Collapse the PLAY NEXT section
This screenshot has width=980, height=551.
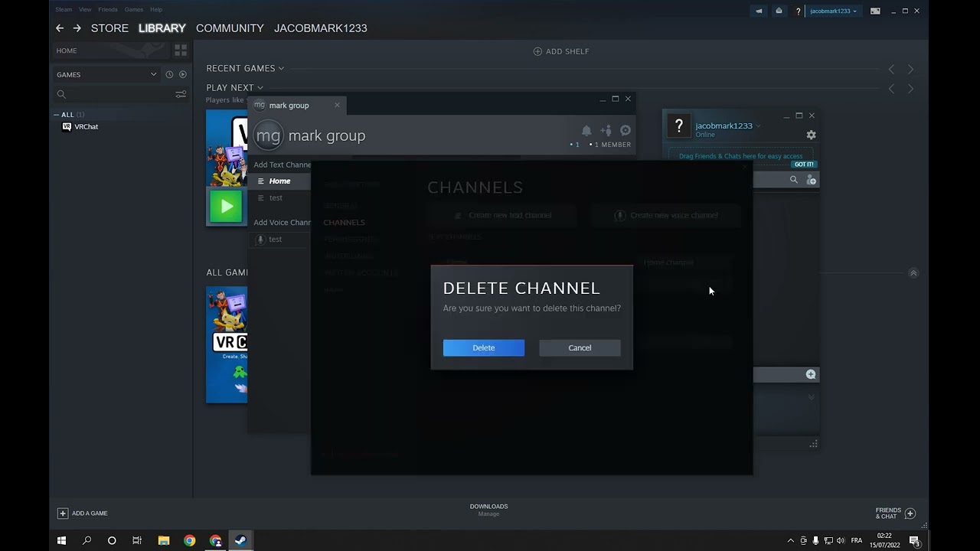click(x=260, y=87)
